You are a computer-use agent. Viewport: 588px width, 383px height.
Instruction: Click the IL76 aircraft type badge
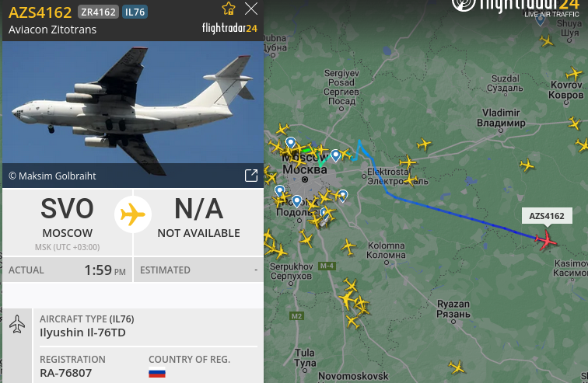[x=135, y=12]
